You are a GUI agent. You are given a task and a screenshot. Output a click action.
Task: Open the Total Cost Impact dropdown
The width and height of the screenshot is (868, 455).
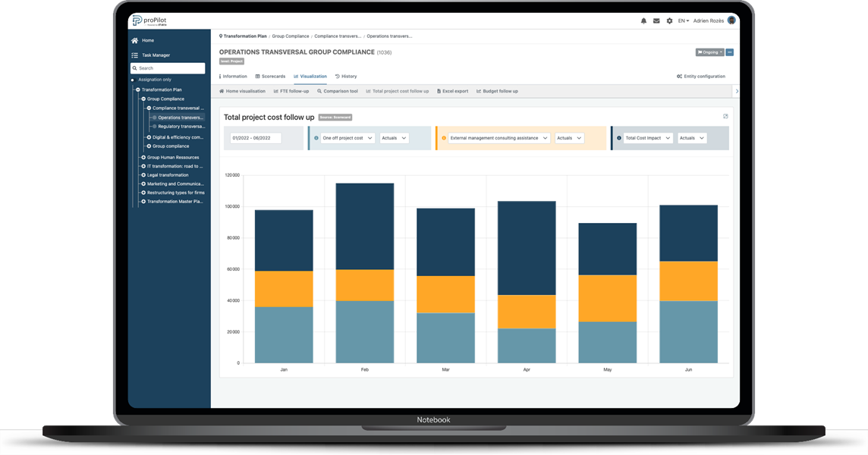click(647, 138)
